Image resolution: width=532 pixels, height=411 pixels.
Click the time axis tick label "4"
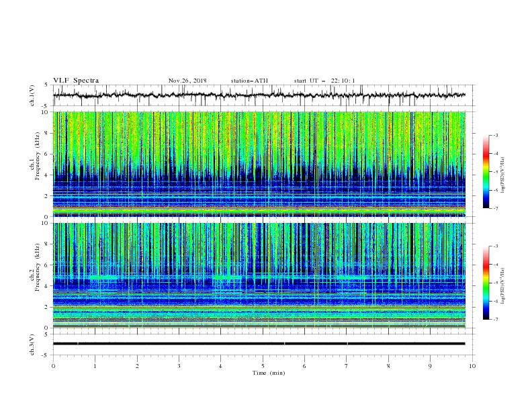(x=220, y=366)
